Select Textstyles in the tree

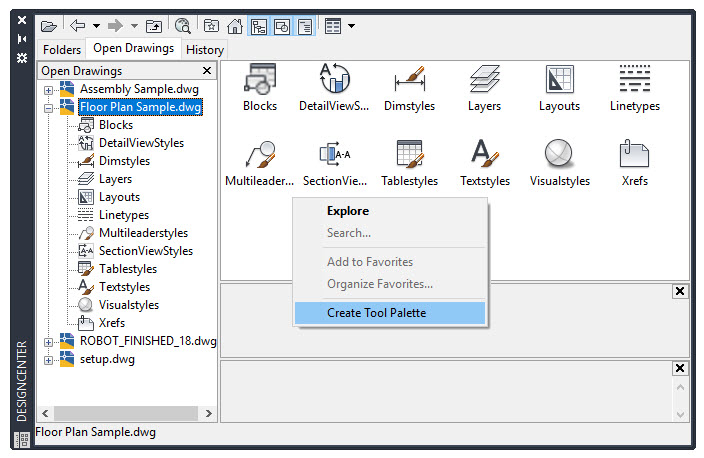click(x=124, y=286)
